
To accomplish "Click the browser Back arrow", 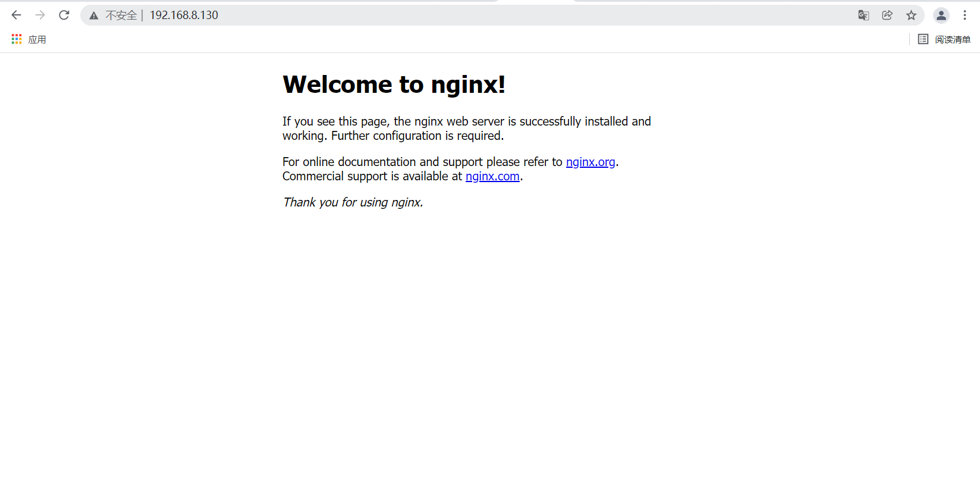I will [x=17, y=15].
